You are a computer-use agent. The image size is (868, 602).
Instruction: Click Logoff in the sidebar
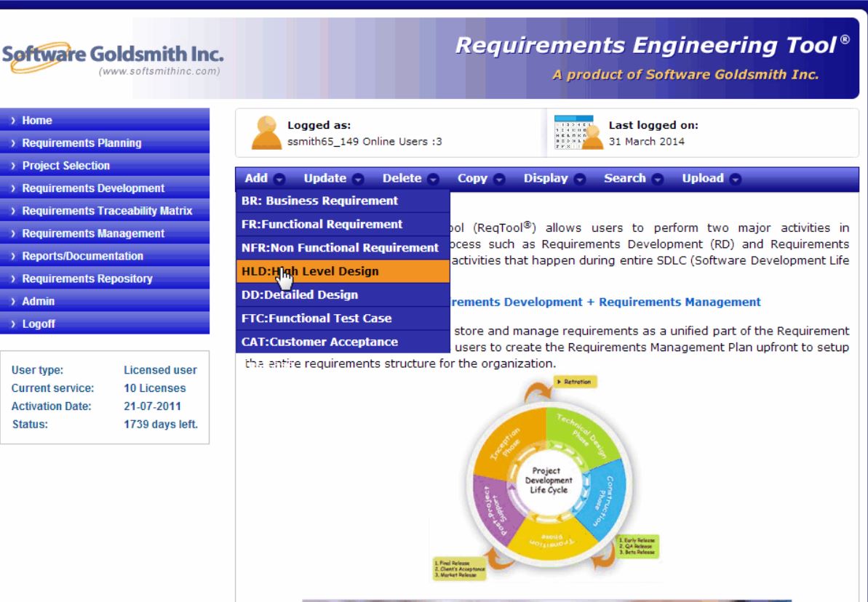pyautogui.click(x=105, y=324)
